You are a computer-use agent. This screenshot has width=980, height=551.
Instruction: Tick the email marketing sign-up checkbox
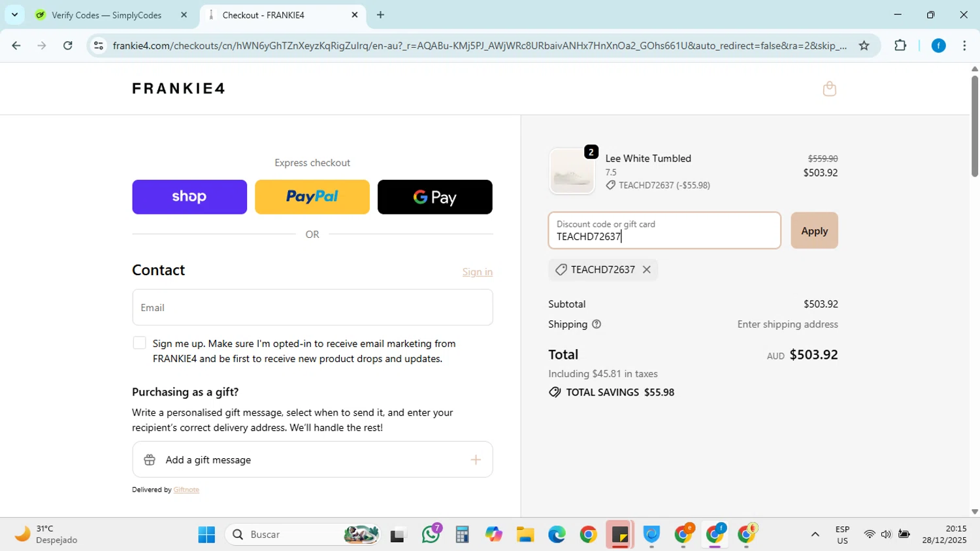tap(139, 343)
